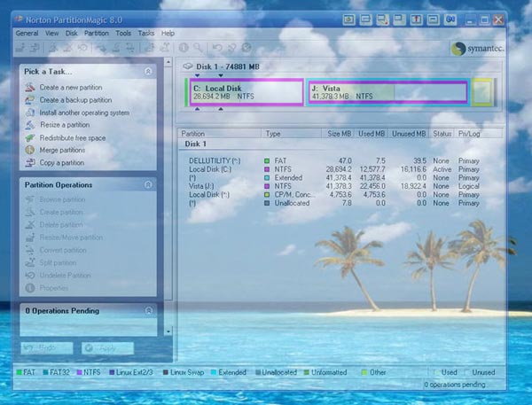Click the sidebar scroll up arrow

[x=168, y=62]
